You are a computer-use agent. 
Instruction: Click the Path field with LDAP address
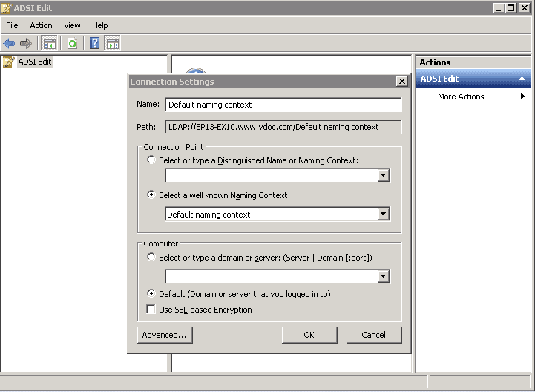tap(283, 127)
